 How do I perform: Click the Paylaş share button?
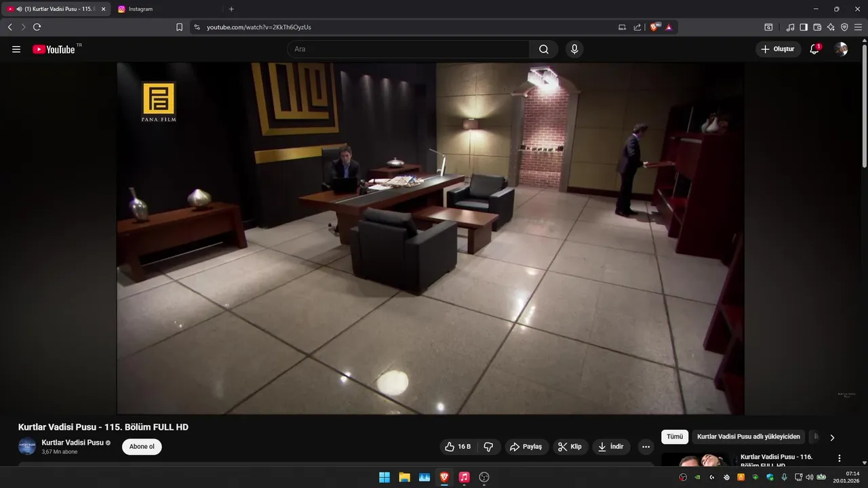526,447
